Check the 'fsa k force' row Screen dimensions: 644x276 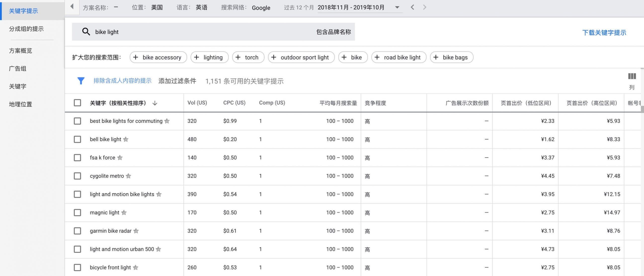[77, 158]
